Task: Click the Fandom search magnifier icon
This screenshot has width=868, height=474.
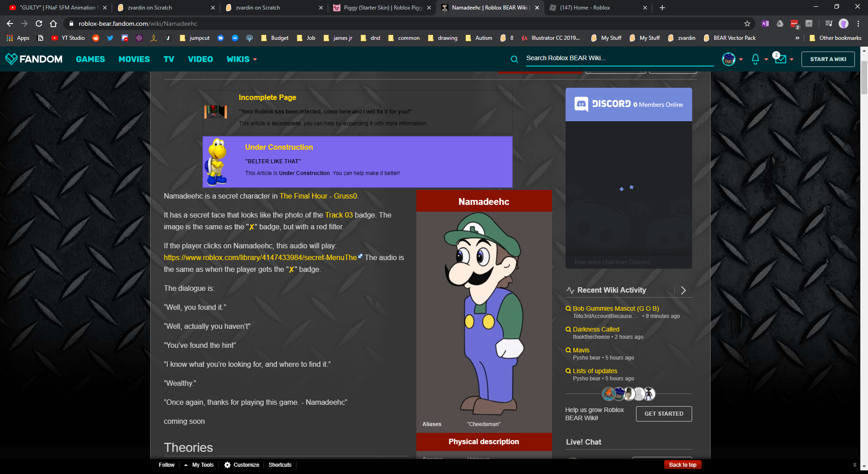Action: (514, 59)
